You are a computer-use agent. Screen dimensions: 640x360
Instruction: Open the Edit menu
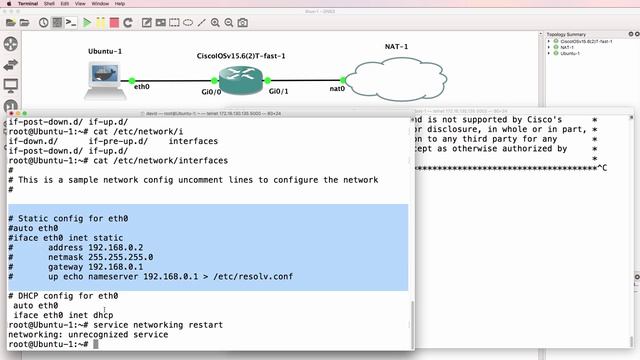[x=65, y=4]
